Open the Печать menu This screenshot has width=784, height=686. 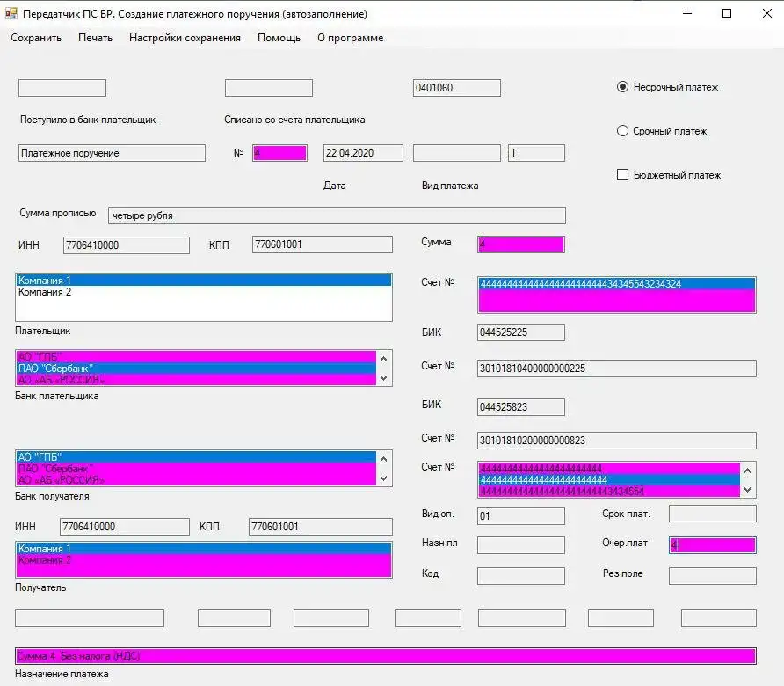coord(95,38)
